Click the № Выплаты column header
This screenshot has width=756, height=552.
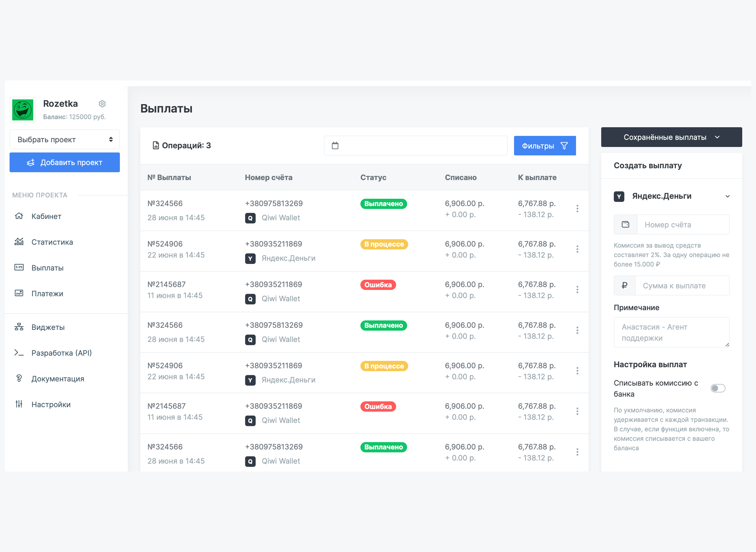(169, 177)
